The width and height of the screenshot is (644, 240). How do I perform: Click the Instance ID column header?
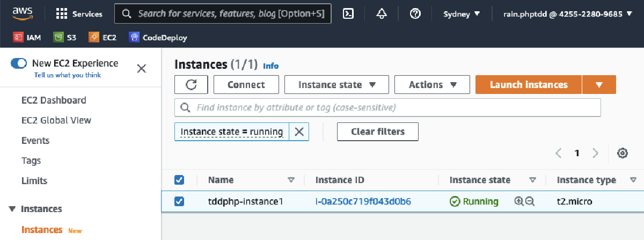(340, 180)
